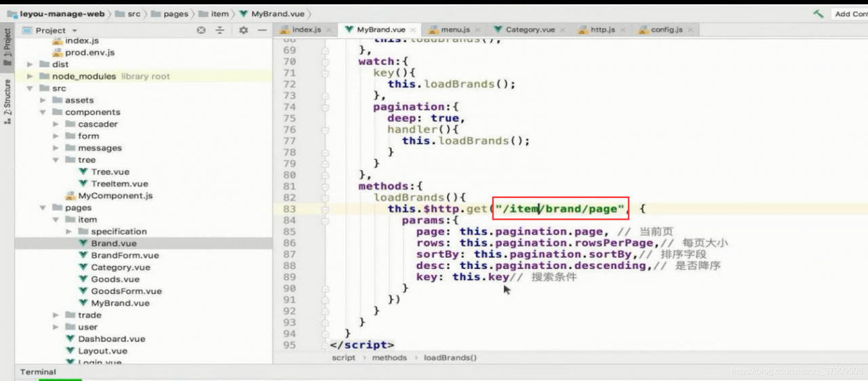Fold the methods block at line 81
The image size is (868, 381).
coord(326,186)
